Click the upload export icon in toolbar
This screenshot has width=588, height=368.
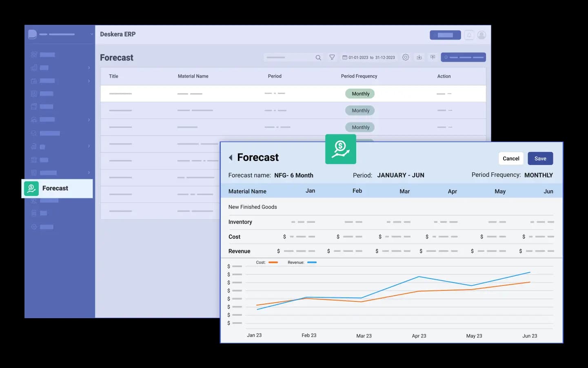(x=433, y=58)
